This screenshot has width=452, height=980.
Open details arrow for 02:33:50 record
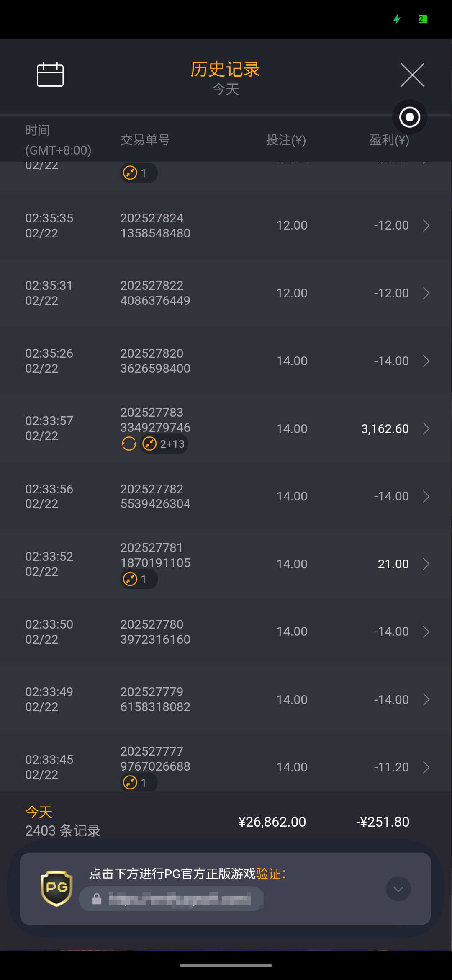coord(426,632)
